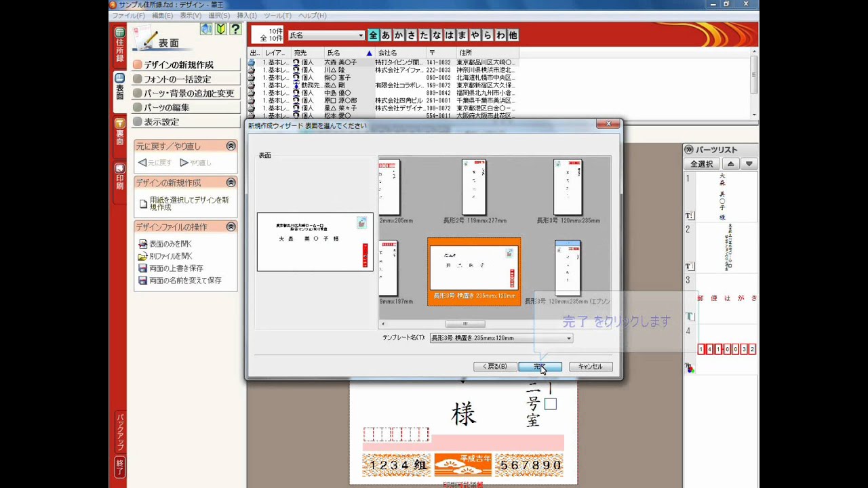Open the ヘルプ(H) menu
868x488 pixels.
(313, 16)
